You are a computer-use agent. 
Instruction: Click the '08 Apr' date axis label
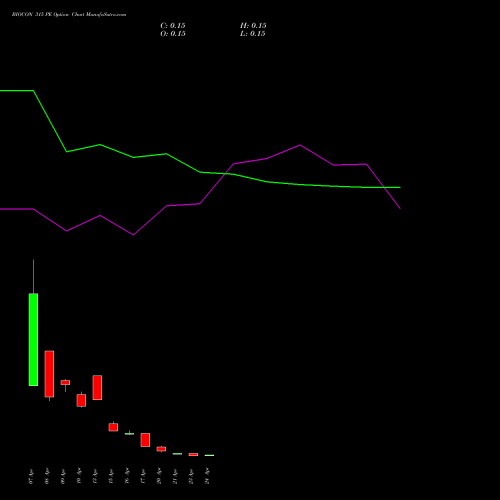click(x=47, y=476)
